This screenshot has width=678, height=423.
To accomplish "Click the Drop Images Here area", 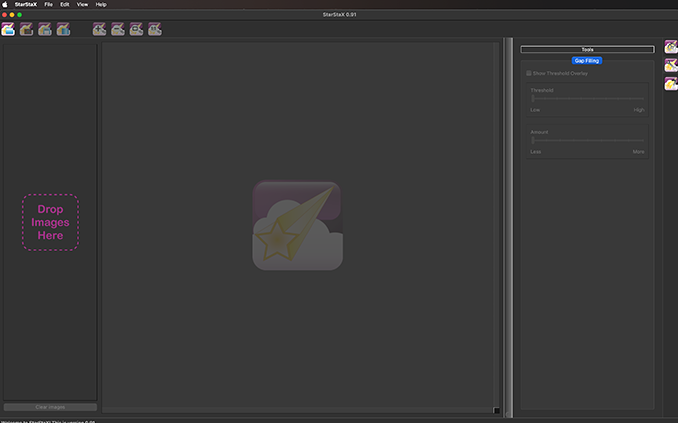I will (x=50, y=222).
